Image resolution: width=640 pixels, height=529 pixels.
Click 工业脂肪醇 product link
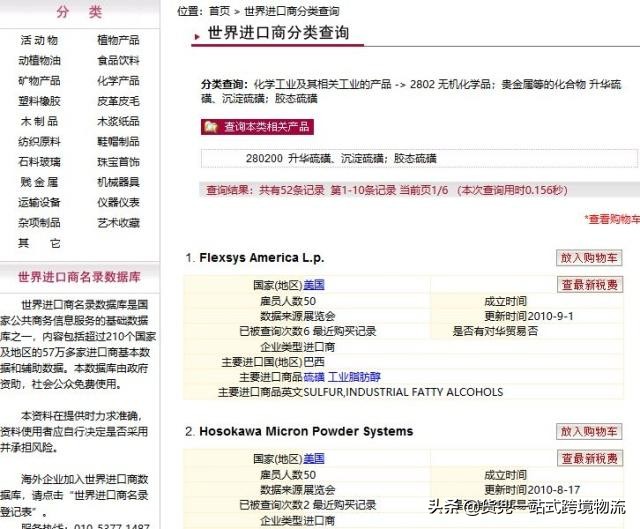[354, 377]
